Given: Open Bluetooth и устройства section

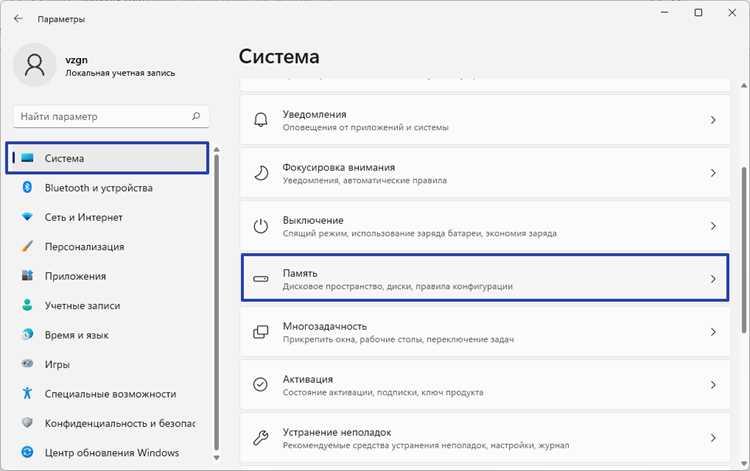Looking at the screenshot, I should 108,187.
